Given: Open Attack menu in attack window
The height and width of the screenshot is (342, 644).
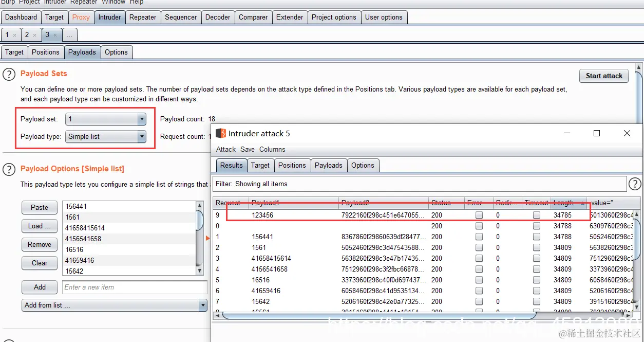Looking at the screenshot, I should tap(226, 149).
